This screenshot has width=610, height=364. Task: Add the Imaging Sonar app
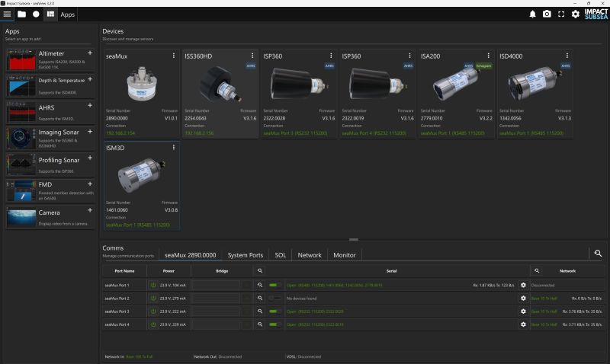(x=90, y=132)
